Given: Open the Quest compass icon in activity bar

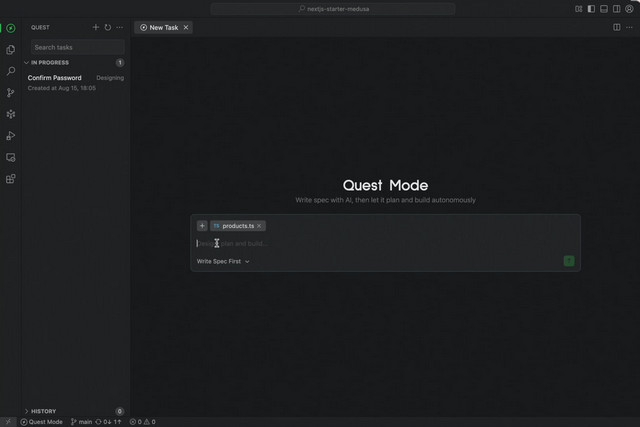Looking at the screenshot, I should 11,28.
